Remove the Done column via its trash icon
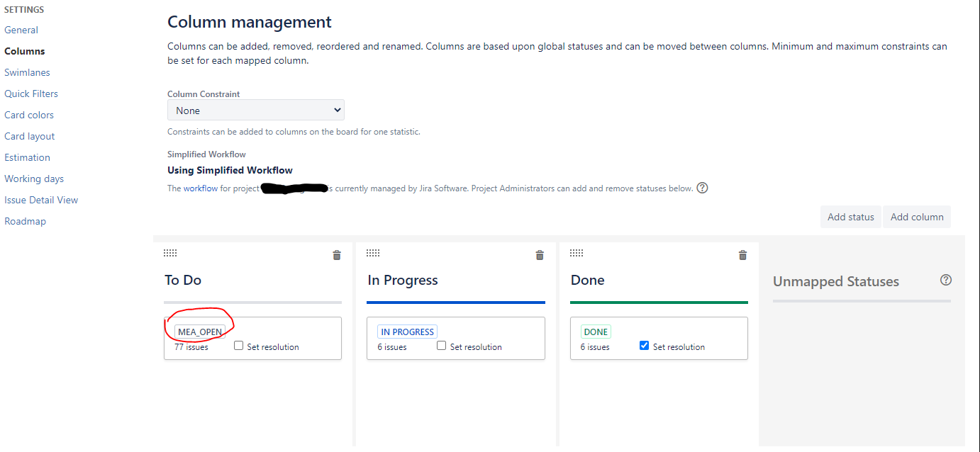Screen dimensions: 980x452 click(742, 255)
